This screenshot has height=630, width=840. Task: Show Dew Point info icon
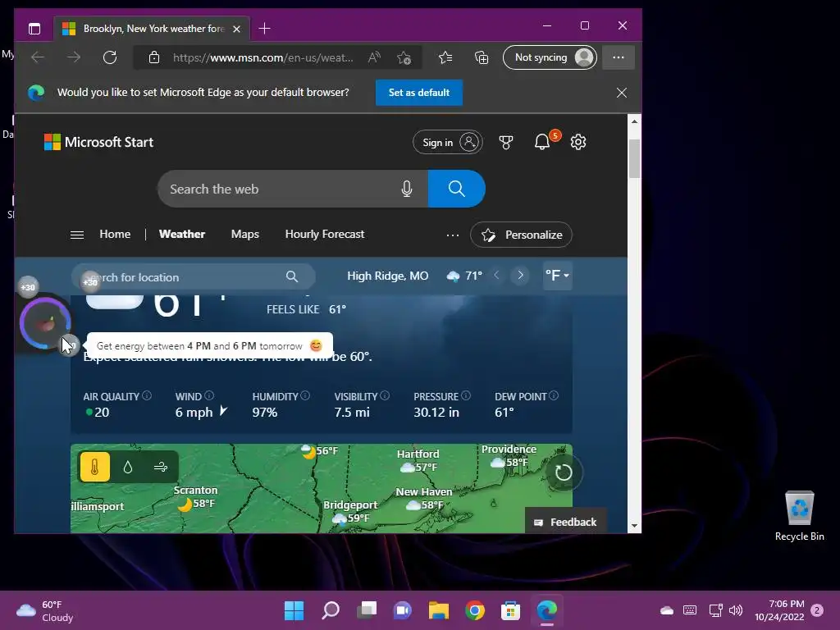[554, 396]
